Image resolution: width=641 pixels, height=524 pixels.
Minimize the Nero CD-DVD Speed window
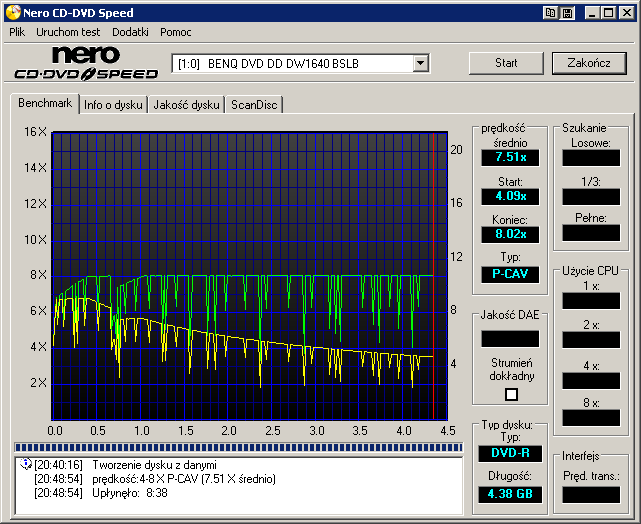tap(592, 13)
